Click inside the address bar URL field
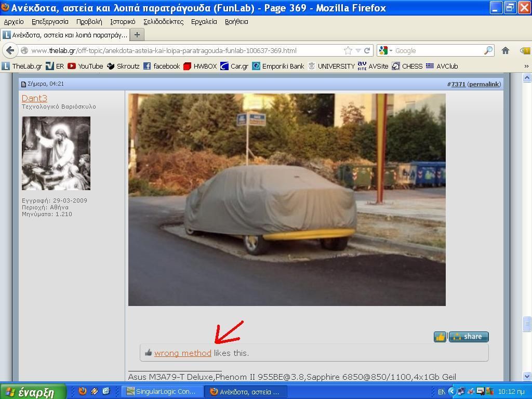This screenshot has width=532, height=399. pos(182,50)
